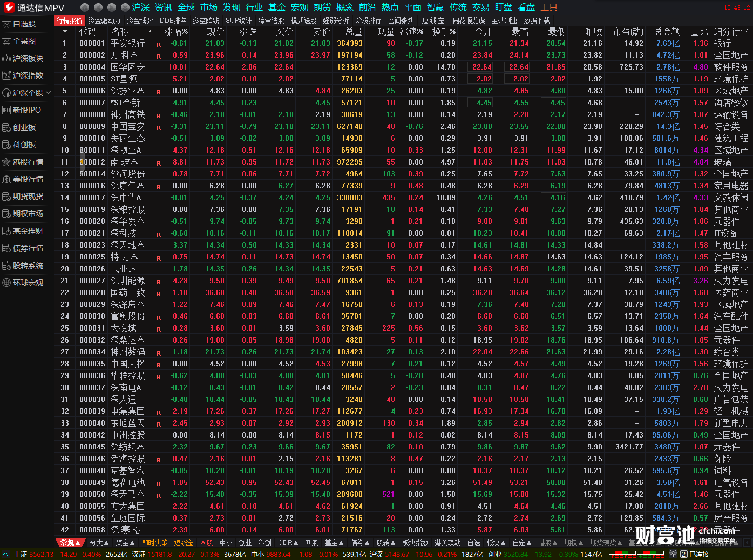This screenshot has width=753, height=560.
Task: Sort by the 总量 column header
Action: tap(354, 31)
